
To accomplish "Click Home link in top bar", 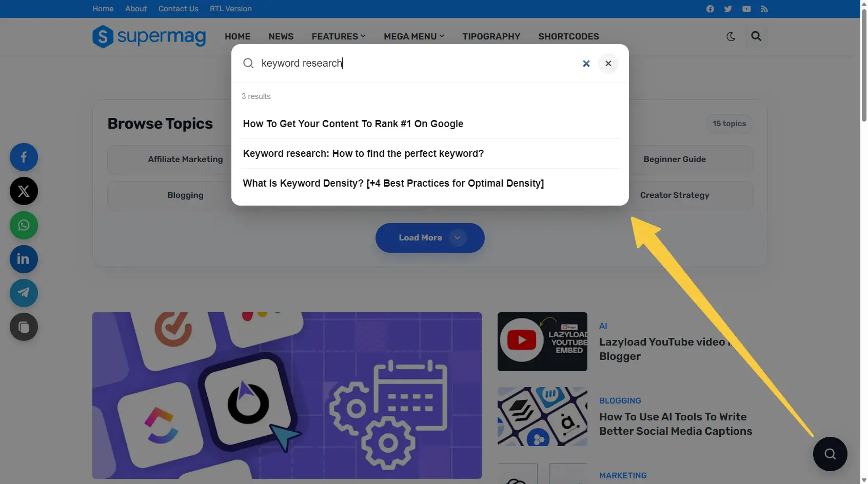I will coord(103,9).
